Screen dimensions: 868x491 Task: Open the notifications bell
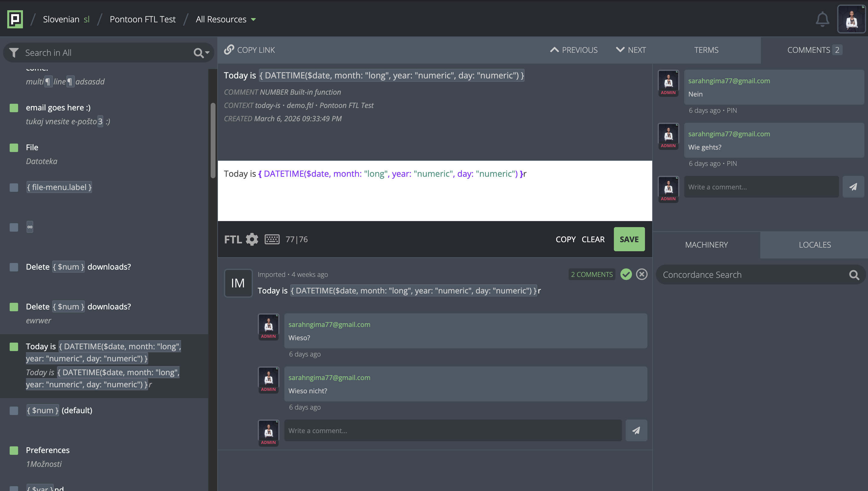coord(822,19)
